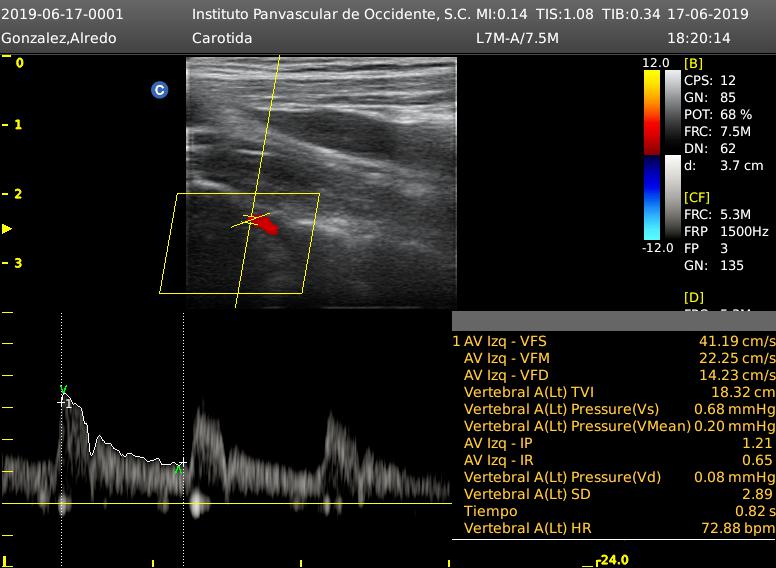Click the color flow FRC: 5.3M parameter
The width and height of the screenshot is (776, 568).
718,214
